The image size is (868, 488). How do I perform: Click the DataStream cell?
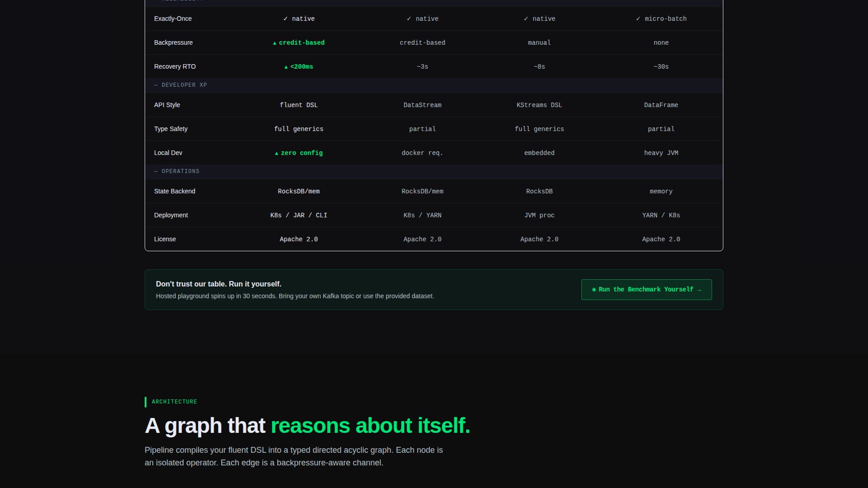(422, 105)
